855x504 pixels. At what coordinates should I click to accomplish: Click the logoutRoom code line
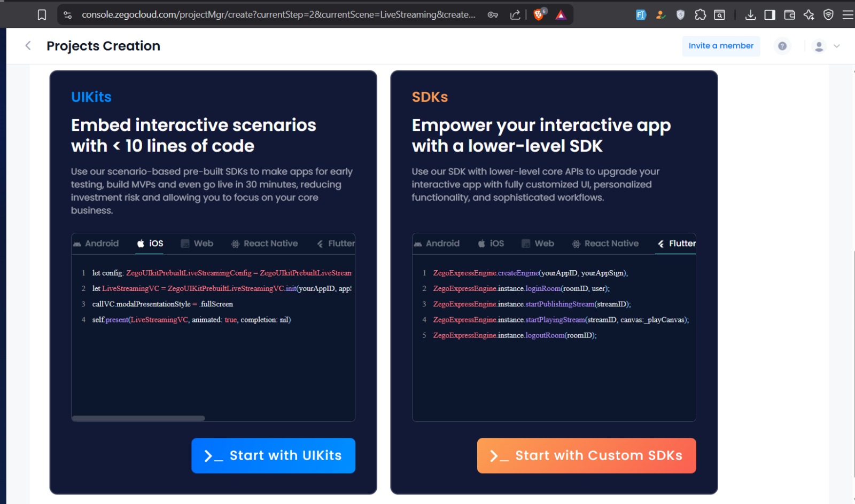515,335
